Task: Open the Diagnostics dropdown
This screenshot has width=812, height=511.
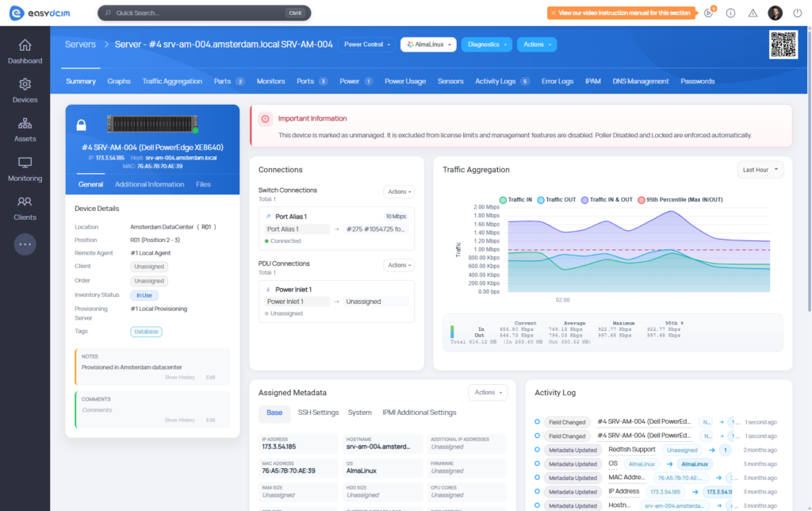Action: [487, 44]
